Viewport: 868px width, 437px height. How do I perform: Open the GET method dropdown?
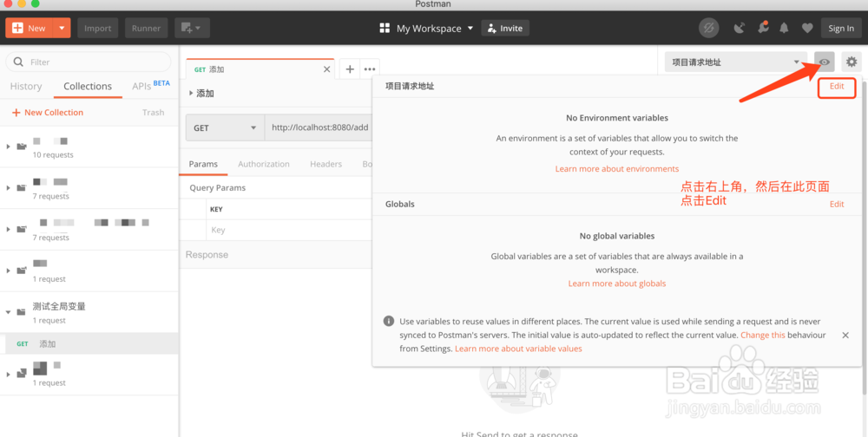coord(225,127)
